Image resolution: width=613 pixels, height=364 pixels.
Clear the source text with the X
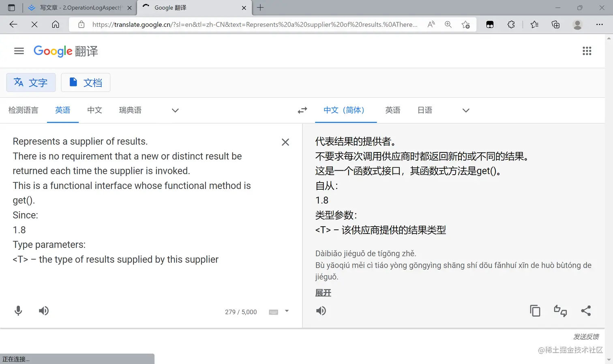click(285, 142)
